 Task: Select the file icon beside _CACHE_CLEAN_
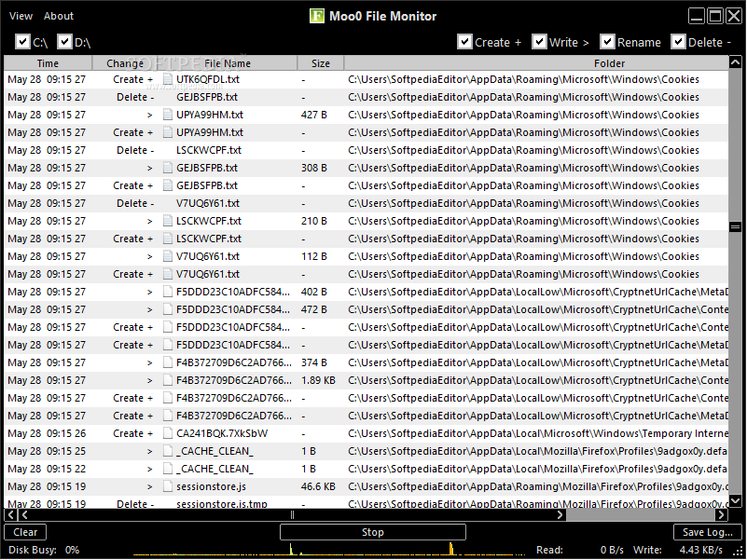[166, 451]
